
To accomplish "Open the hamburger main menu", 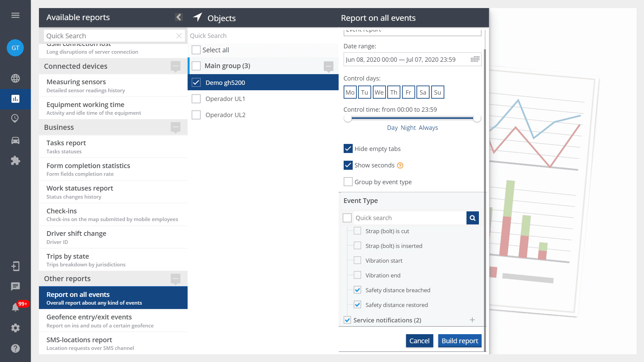I will tap(15, 15).
